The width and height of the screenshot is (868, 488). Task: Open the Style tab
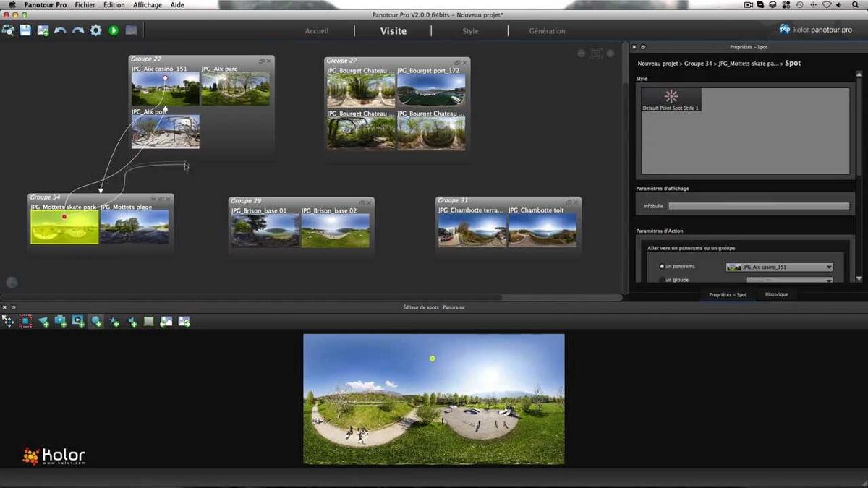[470, 31]
